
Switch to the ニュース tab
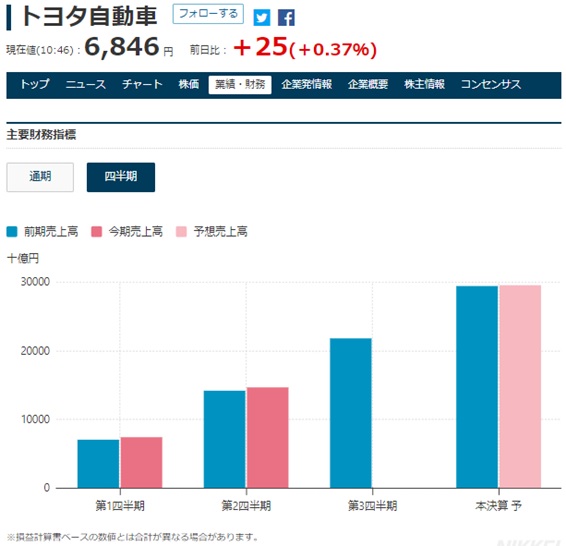click(86, 84)
